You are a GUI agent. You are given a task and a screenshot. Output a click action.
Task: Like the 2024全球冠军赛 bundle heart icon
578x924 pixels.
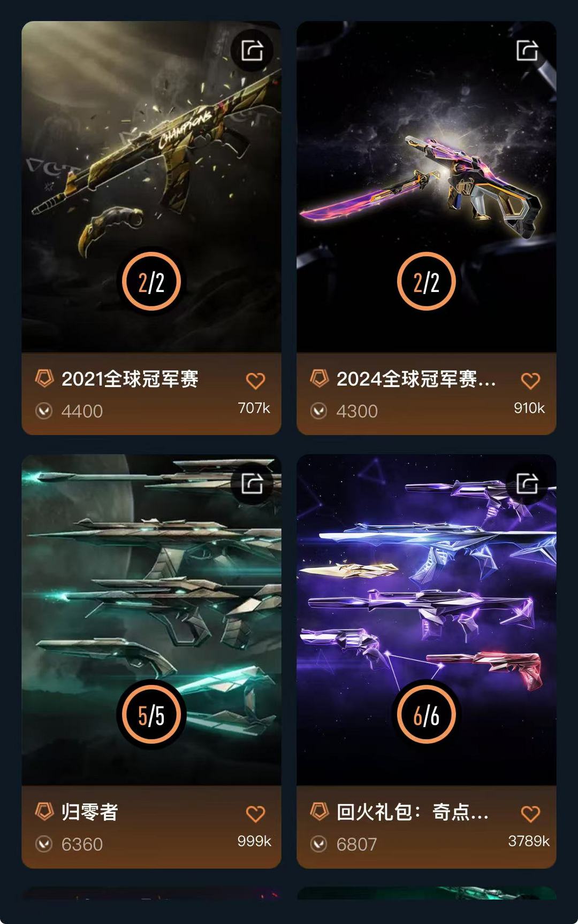pyautogui.click(x=530, y=381)
